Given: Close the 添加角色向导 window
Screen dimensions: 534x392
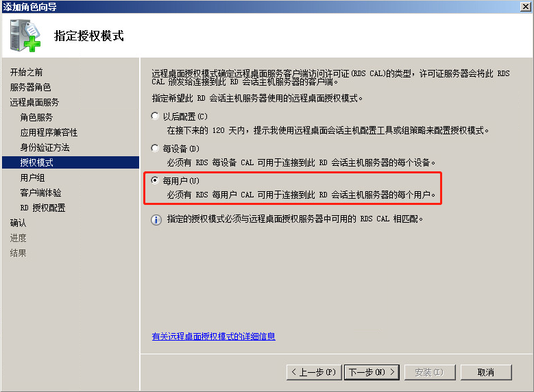Looking at the screenshot, I should (526, 6).
